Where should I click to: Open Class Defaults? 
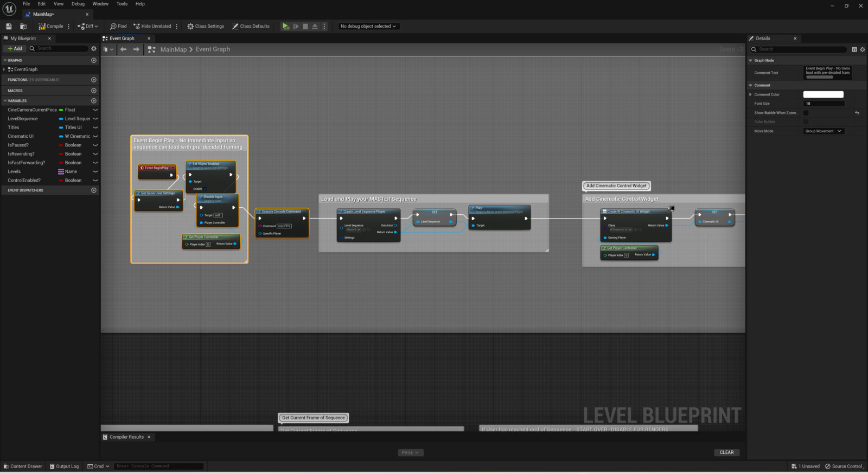click(x=251, y=26)
